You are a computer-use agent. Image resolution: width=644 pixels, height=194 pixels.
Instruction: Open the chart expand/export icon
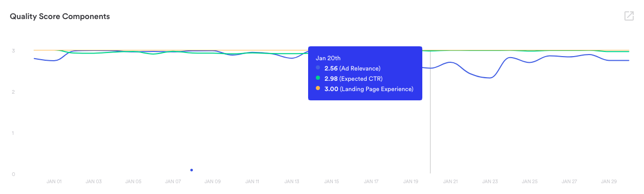[x=629, y=16]
